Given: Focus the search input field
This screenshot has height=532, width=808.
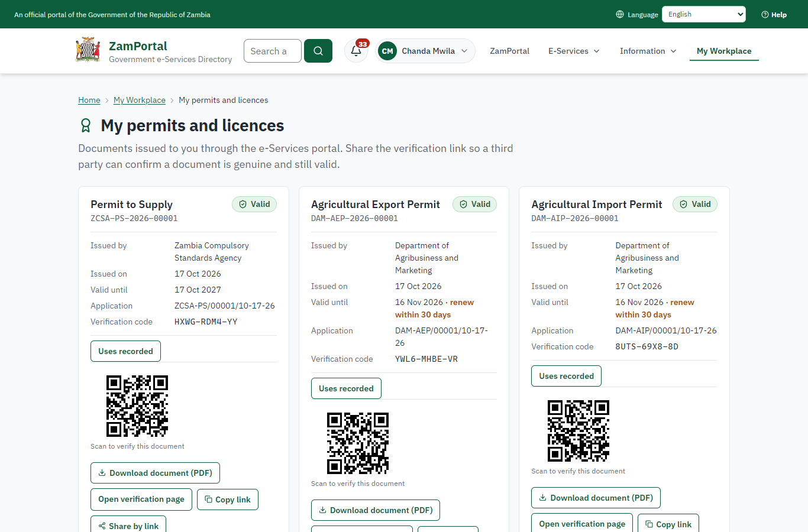Looking at the screenshot, I should pyautogui.click(x=273, y=51).
